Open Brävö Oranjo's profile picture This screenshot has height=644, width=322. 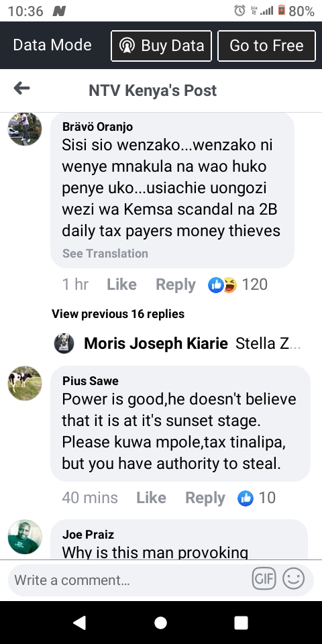(x=25, y=129)
